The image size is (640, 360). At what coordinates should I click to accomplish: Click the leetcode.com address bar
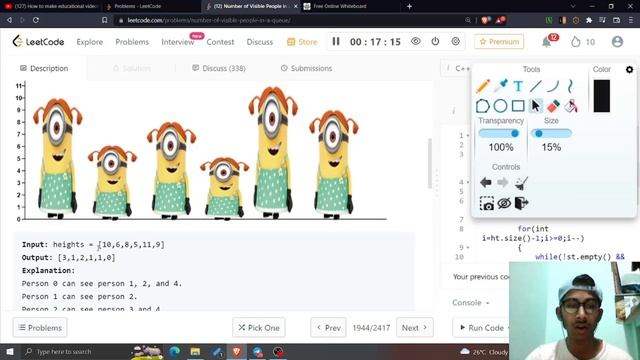point(290,20)
